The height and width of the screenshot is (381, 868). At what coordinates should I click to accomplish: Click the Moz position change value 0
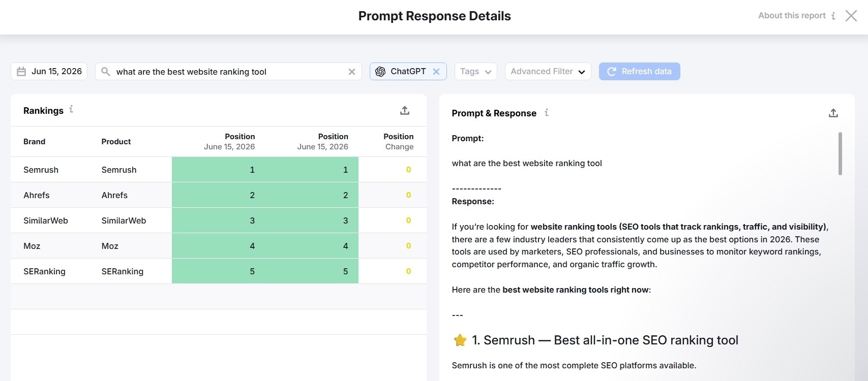click(x=408, y=246)
